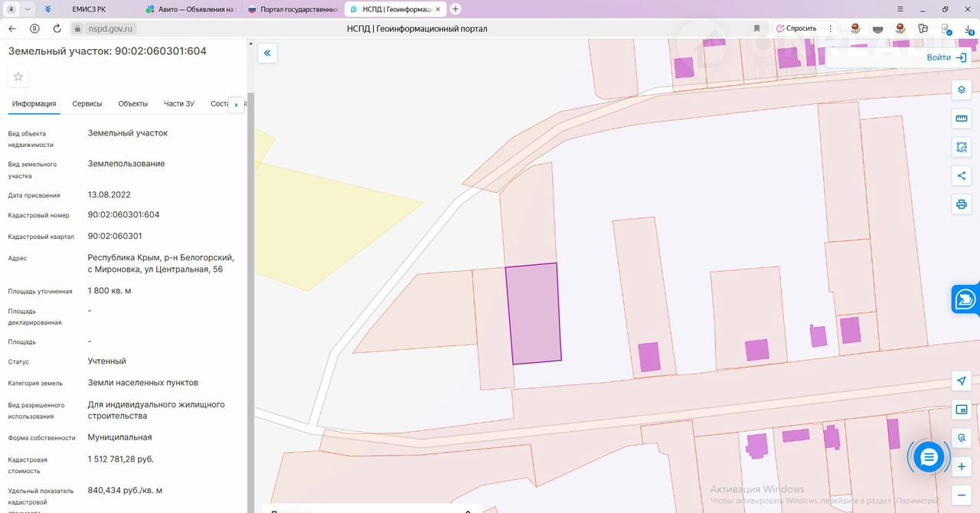Open the chat support bubble
The height and width of the screenshot is (513, 980).
[x=929, y=457]
